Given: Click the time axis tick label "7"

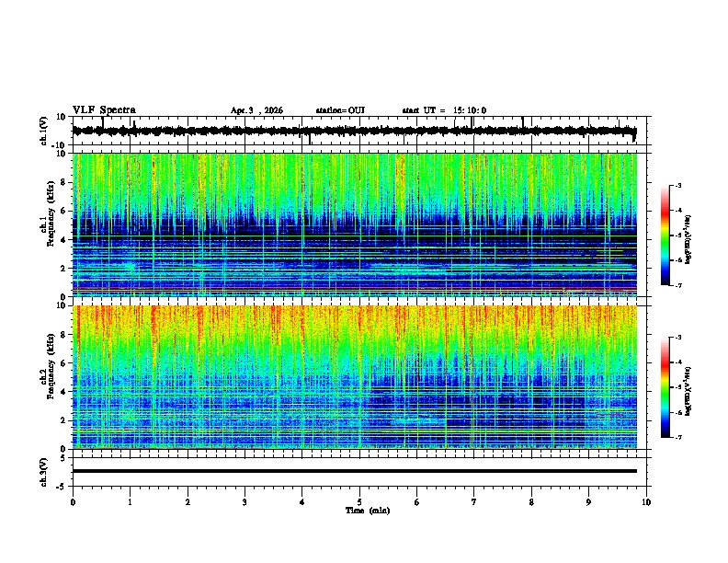Looking at the screenshot, I should [474, 502].
